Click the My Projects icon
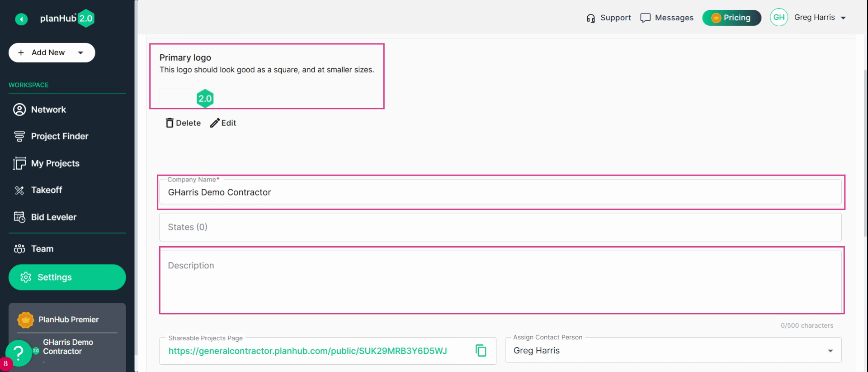This screenshot has width=868, height=372. click(x=19, y=163)
